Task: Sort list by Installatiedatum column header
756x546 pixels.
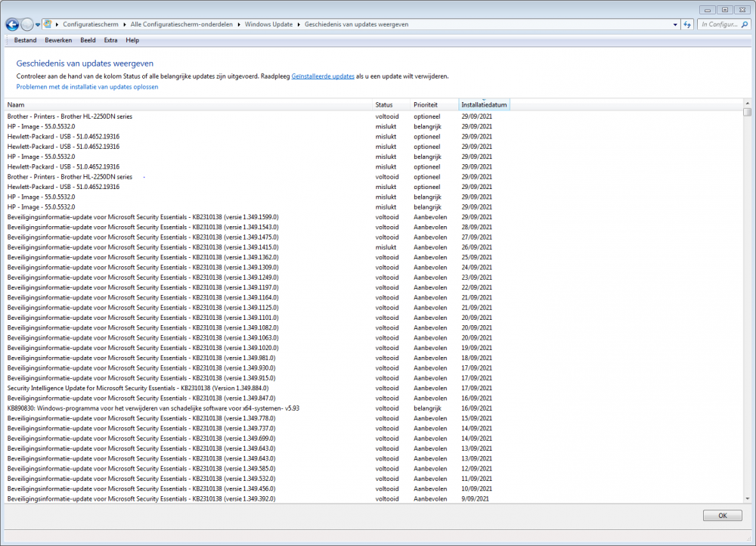Action: 484,104
